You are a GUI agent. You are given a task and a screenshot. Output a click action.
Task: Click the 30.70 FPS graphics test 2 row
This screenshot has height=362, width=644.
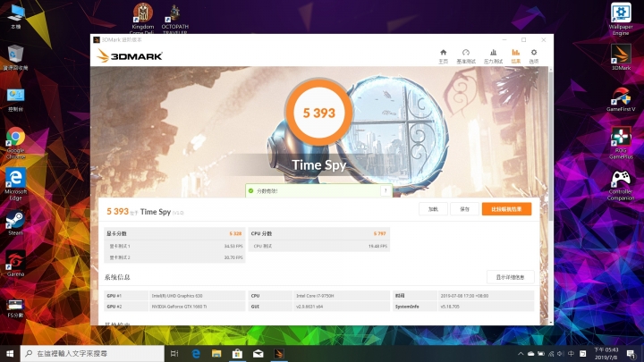174,257
